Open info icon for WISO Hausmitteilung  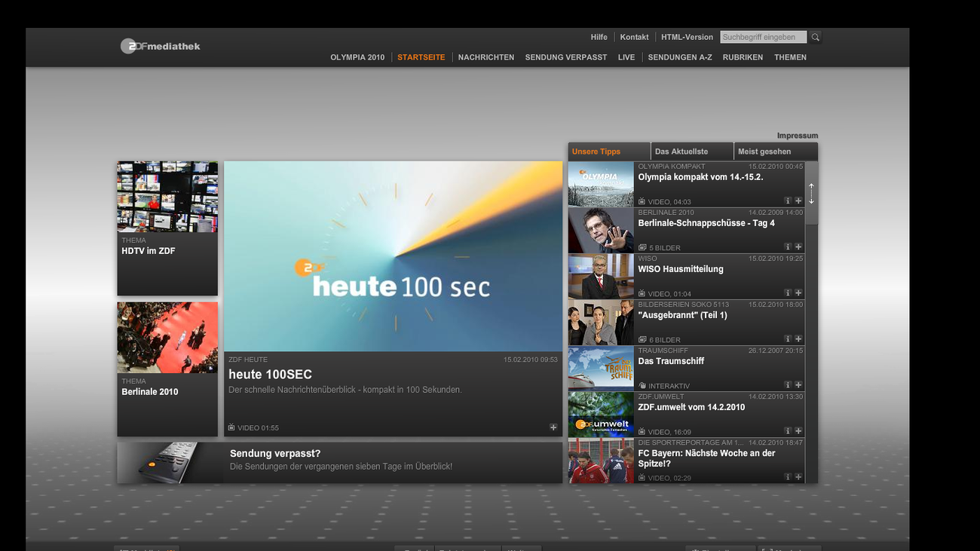point(788,293)
